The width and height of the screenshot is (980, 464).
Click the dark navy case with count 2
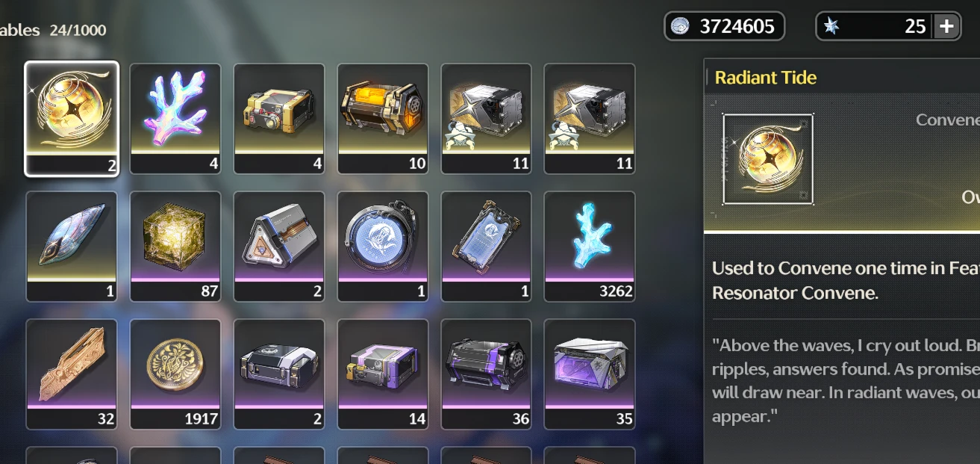279,374
